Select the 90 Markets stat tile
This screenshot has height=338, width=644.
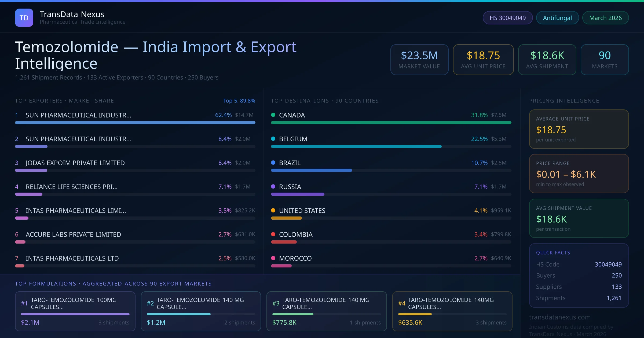[x=605, y=60]
